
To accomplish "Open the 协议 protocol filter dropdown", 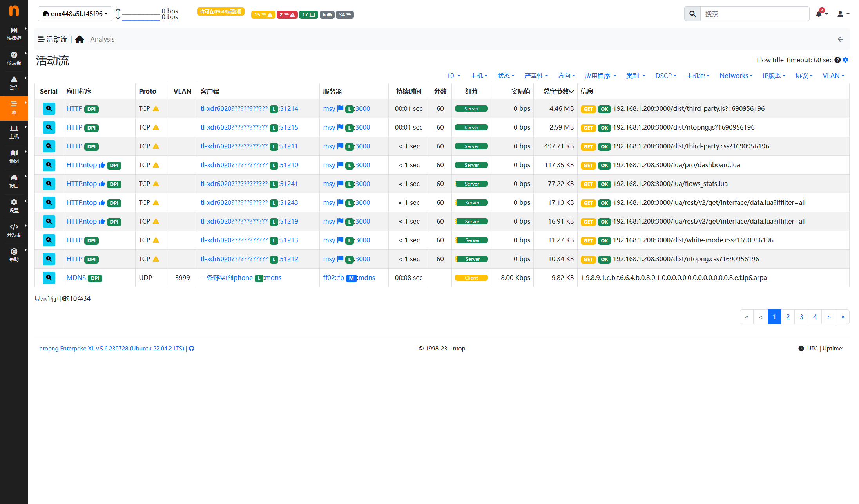I will pos(804,76).
